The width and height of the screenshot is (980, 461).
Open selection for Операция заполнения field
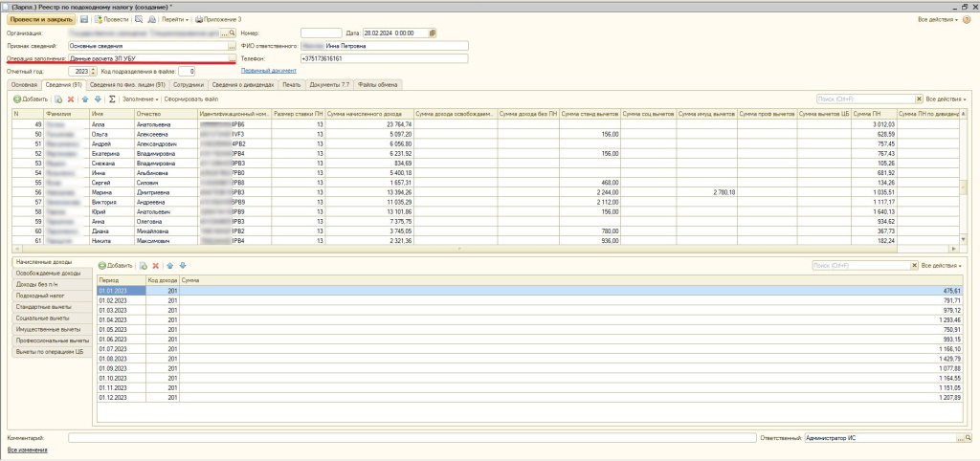click(x=232, y=58)
